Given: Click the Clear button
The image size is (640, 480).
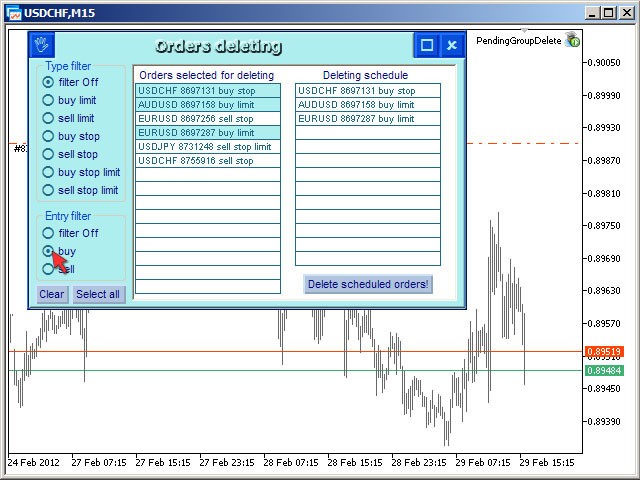Looking at the screenshot, I should pos(52,294).
